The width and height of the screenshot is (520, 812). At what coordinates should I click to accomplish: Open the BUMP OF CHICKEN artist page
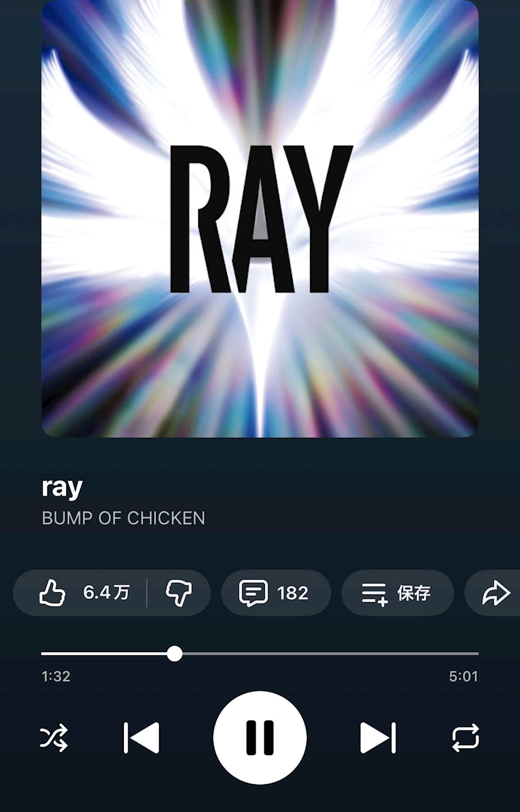point(123,518)
